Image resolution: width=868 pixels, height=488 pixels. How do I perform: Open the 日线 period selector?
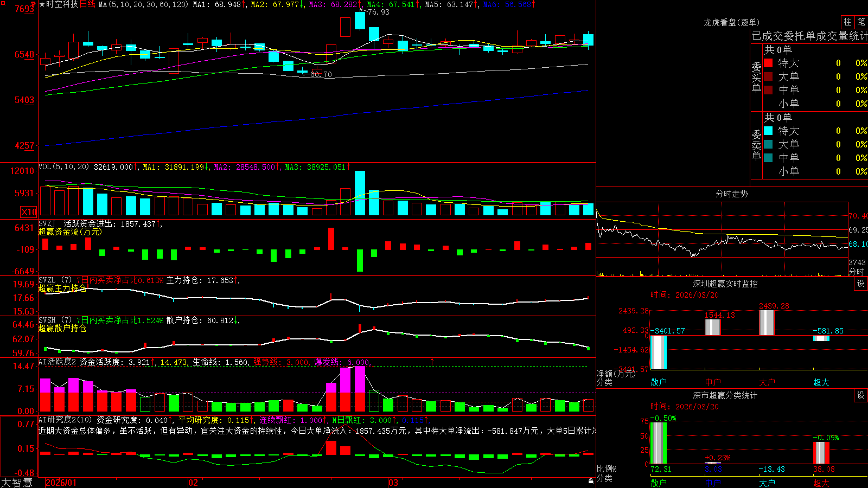click(87, 4)
